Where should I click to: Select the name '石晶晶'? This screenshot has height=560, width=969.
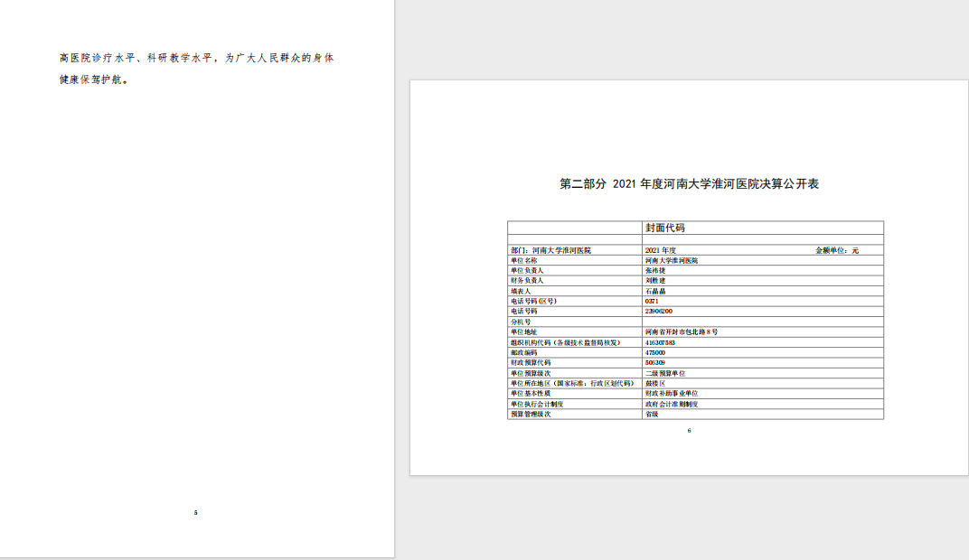point(655,291)
